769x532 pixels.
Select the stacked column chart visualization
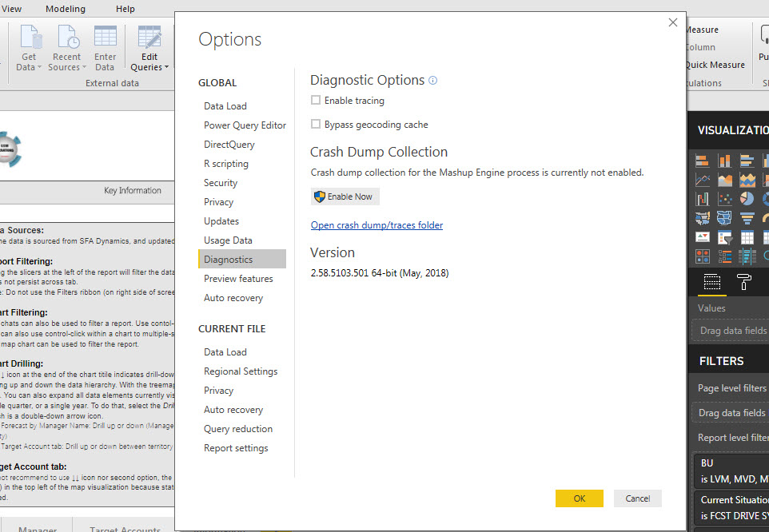click(724, 161)
